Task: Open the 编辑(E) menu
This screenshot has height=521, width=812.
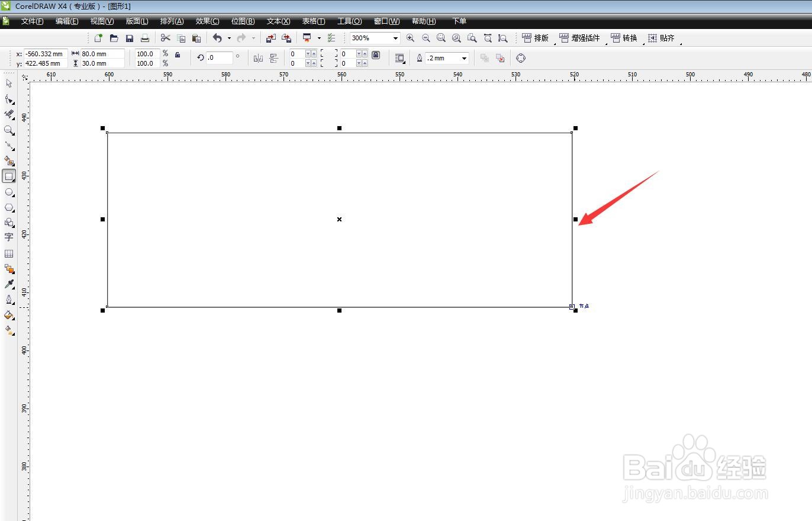Action: click(x=67, y=21)
